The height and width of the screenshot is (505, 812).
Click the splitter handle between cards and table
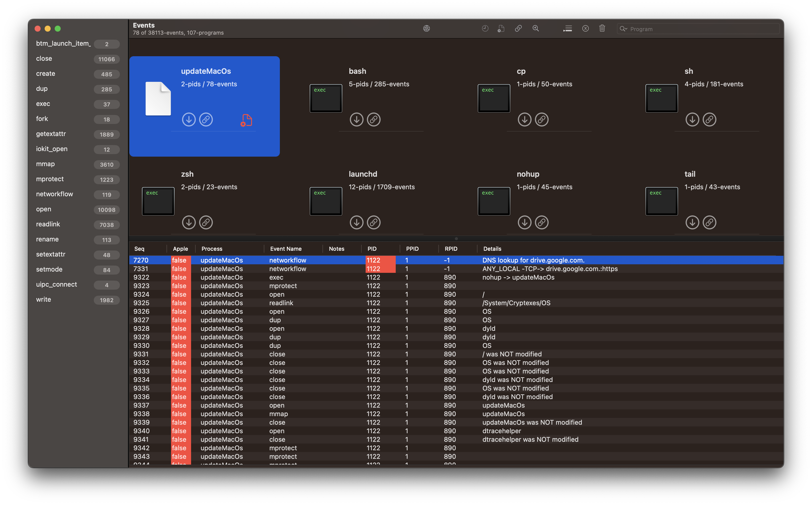[456, 239]
